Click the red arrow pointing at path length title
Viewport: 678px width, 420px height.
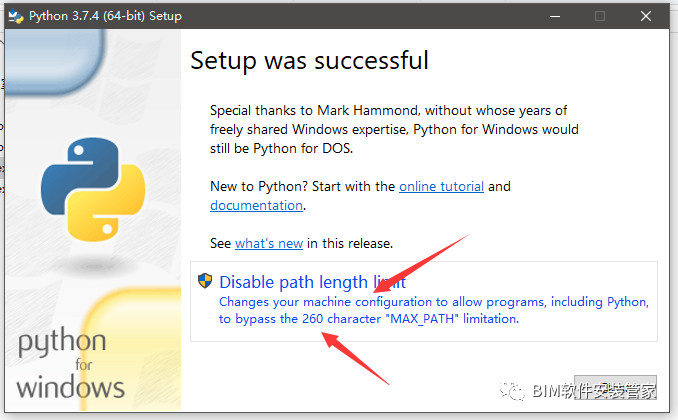click(x=421, y=264)
